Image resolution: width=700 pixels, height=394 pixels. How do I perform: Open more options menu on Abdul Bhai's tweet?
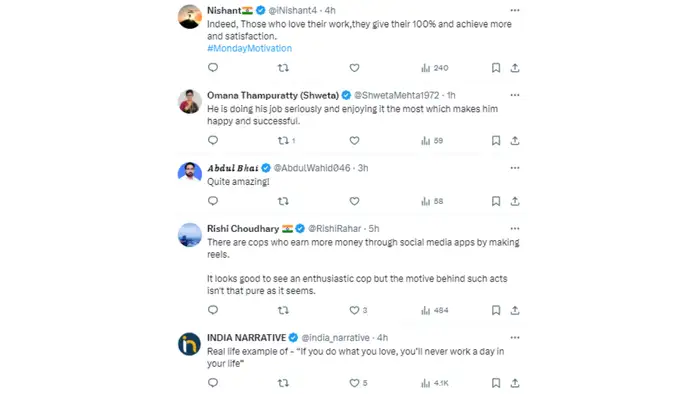click(515, 168)
